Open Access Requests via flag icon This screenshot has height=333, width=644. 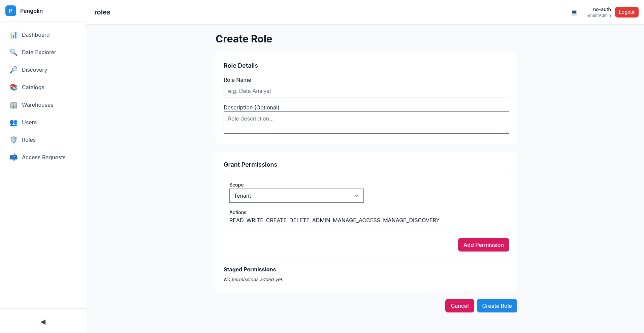point(13,157)
